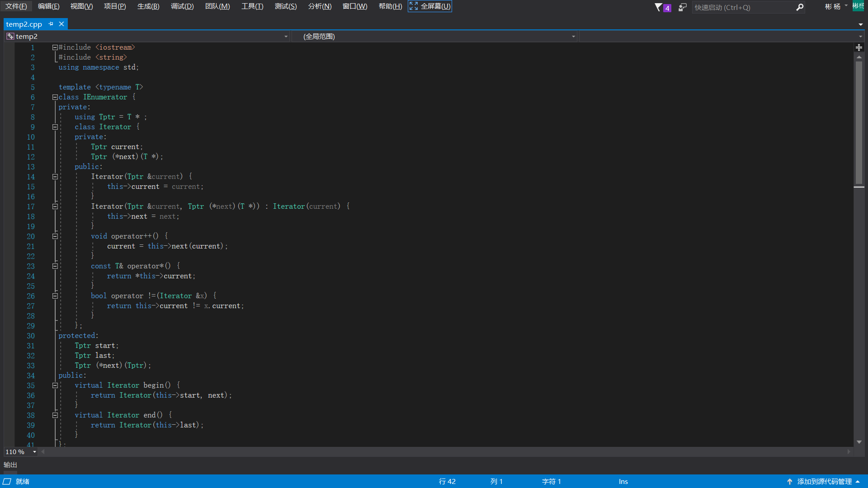Screen dimensions: 868x488
Task: Click the vertical scrollbar down arrow
Action: click(x=859, y=442)
